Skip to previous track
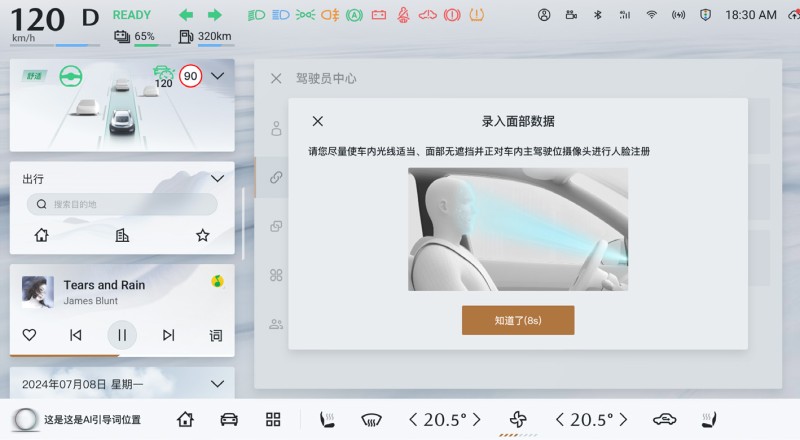 click(76, 335)
